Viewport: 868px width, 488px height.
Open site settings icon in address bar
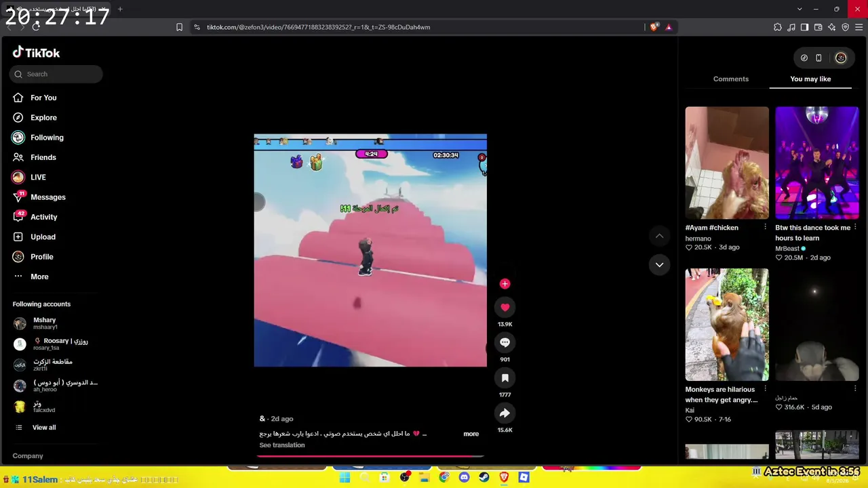pos(197,27)
